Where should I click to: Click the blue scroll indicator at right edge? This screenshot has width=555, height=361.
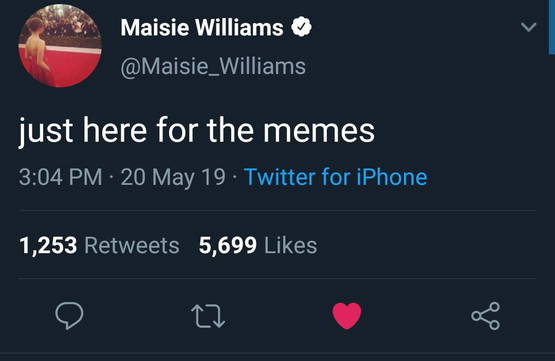point(551,27)
